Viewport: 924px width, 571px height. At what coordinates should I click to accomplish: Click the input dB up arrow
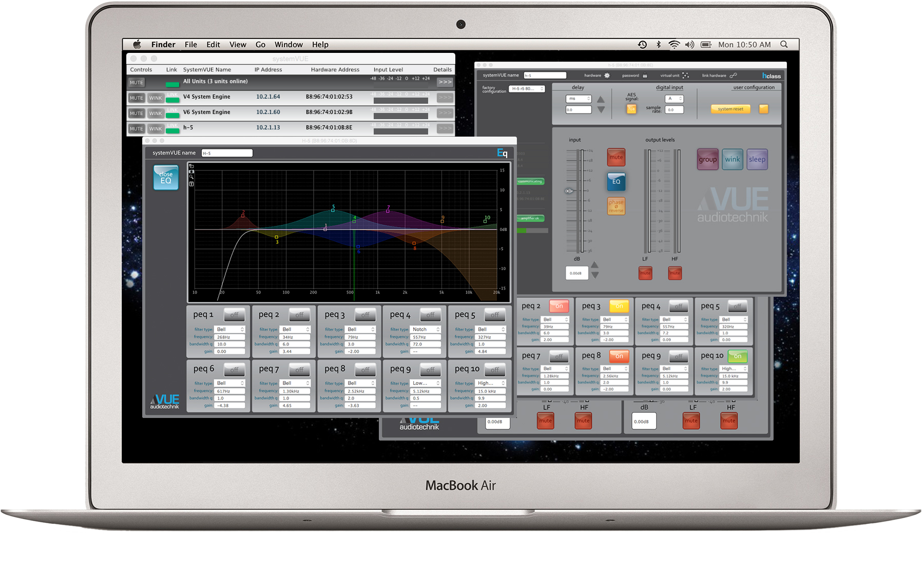[594, 265]
